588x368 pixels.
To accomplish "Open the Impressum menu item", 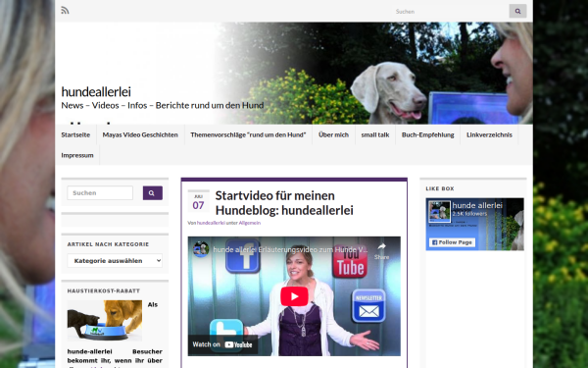I will (77, 155).
